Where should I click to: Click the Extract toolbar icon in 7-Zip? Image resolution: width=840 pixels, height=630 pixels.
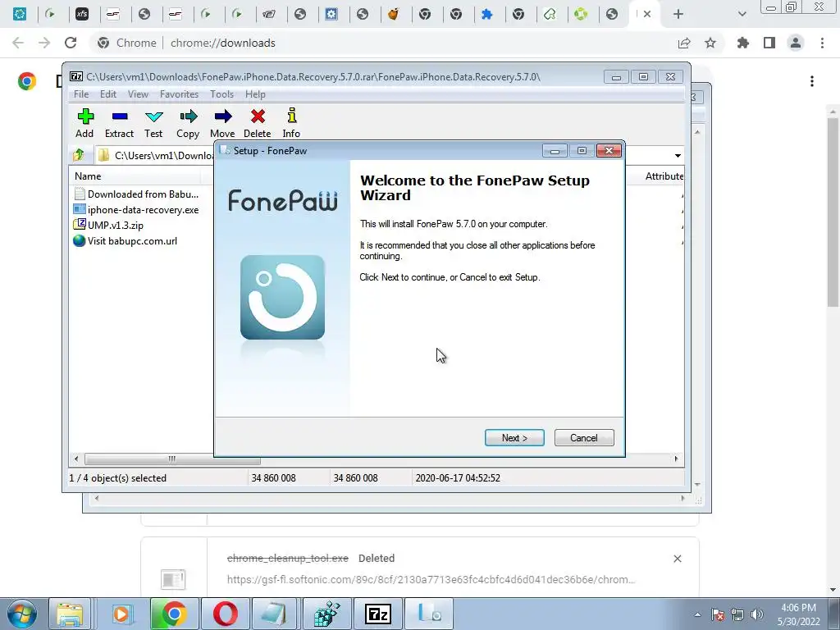119,123
